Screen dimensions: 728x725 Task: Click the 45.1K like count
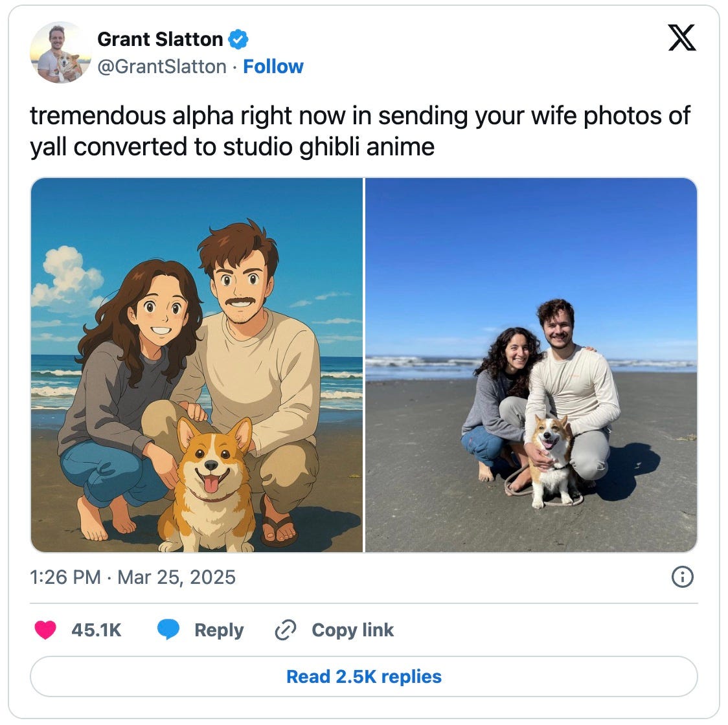tap(96, 630)
